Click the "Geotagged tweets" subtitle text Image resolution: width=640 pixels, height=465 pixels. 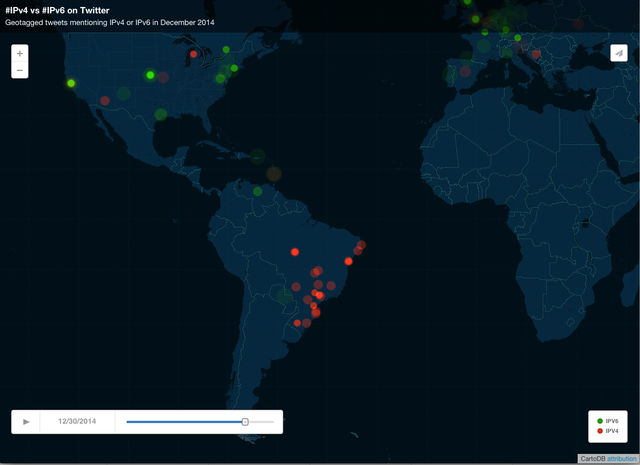coord(109,22)
